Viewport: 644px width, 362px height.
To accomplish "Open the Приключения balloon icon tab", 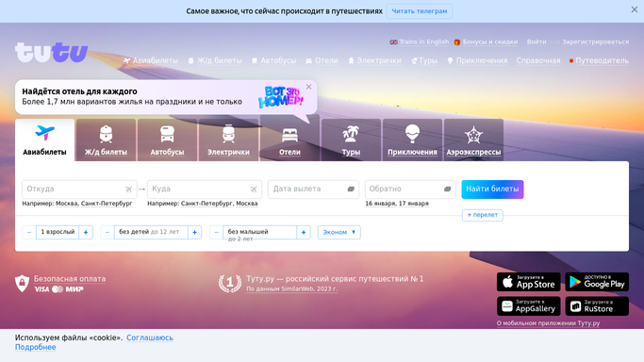I will point(412,140).
